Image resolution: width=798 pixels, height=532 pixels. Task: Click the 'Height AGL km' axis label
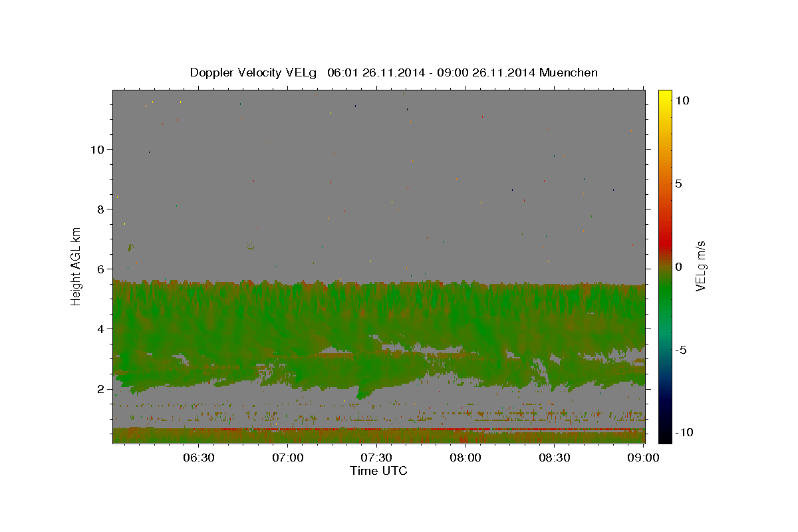(x=76, y=265)
